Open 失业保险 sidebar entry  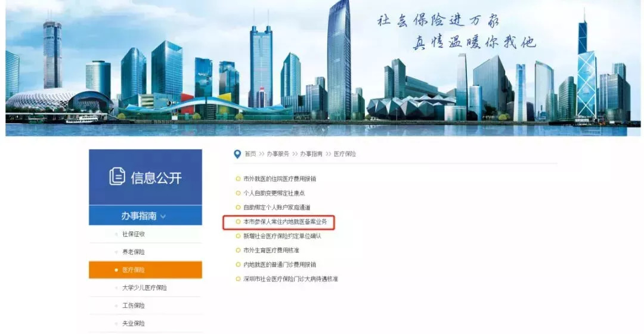pyautogui.click(x=134, y=323)
